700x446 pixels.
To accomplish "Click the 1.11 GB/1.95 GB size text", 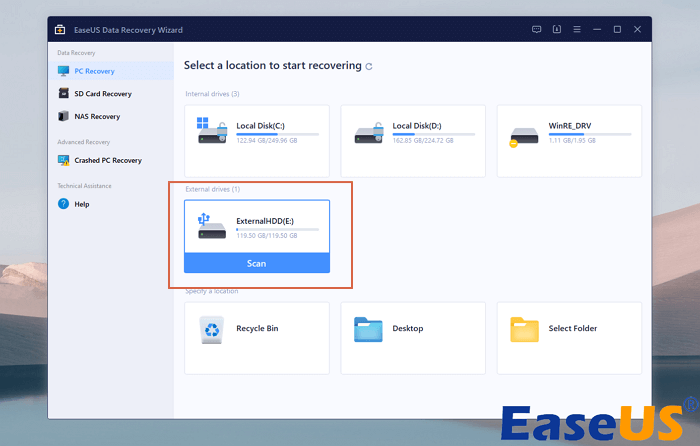I will point(572,141).
